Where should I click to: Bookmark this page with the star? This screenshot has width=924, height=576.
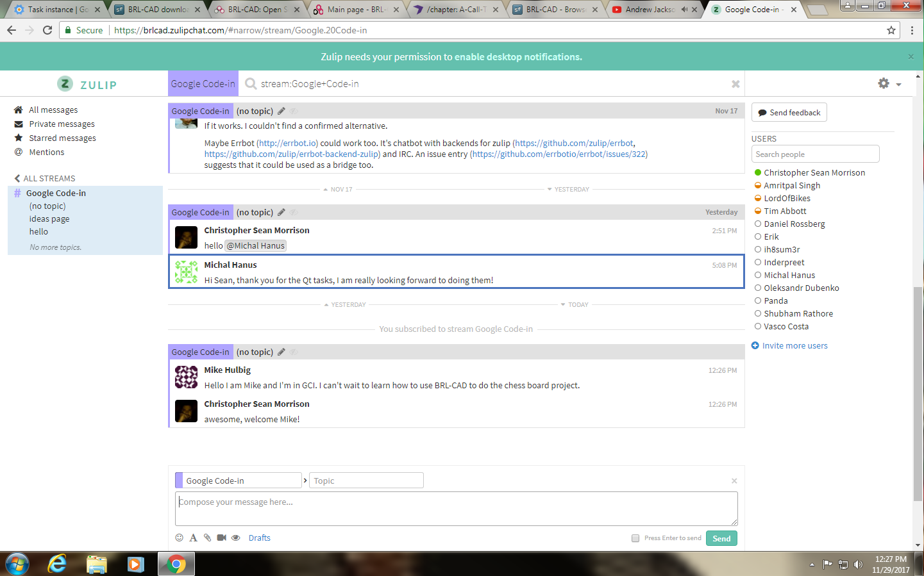(891, 30)
